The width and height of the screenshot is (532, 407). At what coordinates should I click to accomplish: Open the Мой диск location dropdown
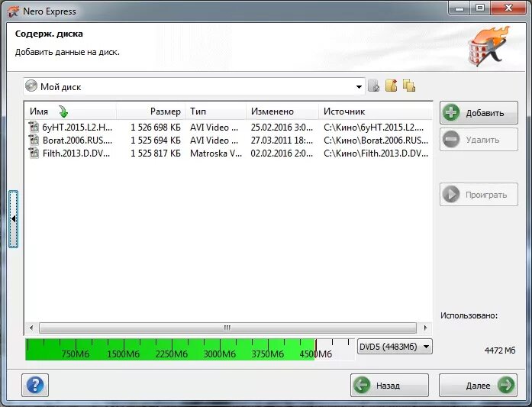coord(194,86)
